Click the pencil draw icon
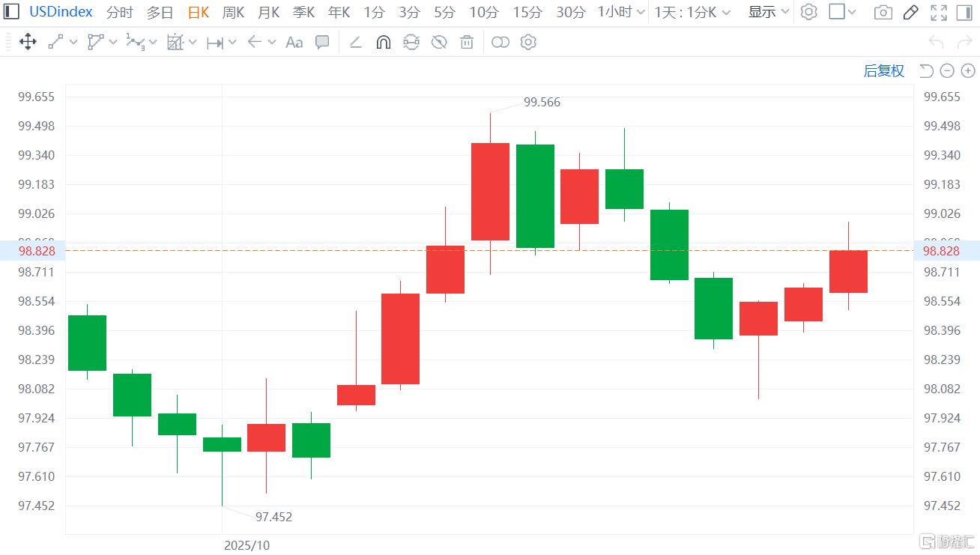The height and width of the screenshot is (555, 980). (910, 12)
